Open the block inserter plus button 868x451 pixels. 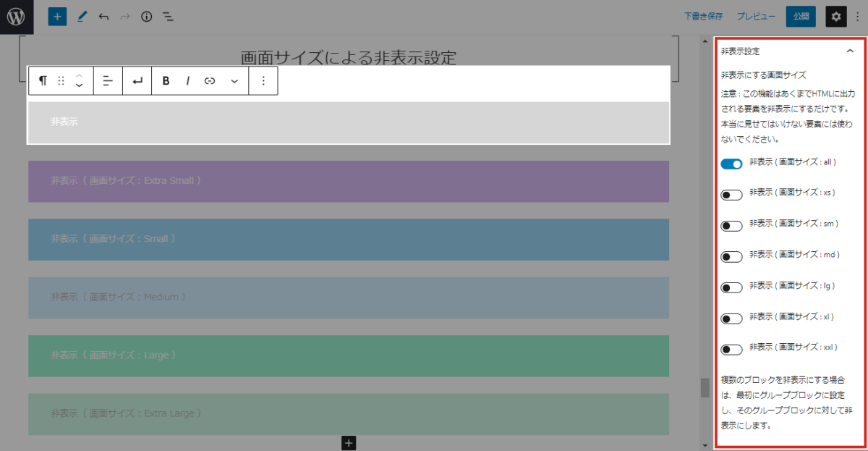[57, 17]
